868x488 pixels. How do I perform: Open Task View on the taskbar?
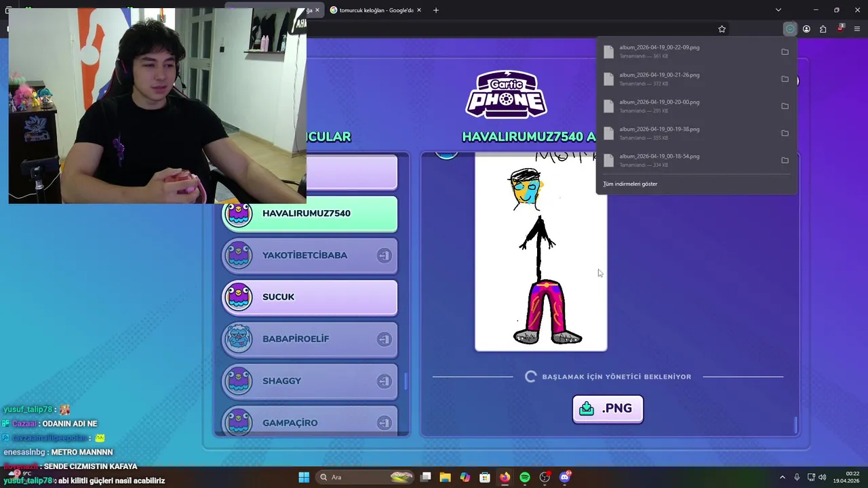tap(426, 477)
